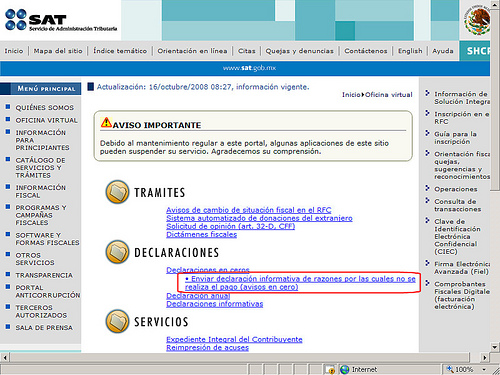The image size is (500, 375).
Task: Open Información para Principiantes
Action: (x=42, y=140)
